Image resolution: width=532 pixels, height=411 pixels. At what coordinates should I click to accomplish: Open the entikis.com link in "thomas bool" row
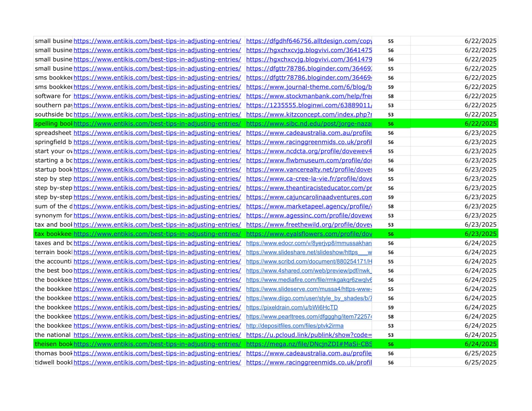point(157,353)
